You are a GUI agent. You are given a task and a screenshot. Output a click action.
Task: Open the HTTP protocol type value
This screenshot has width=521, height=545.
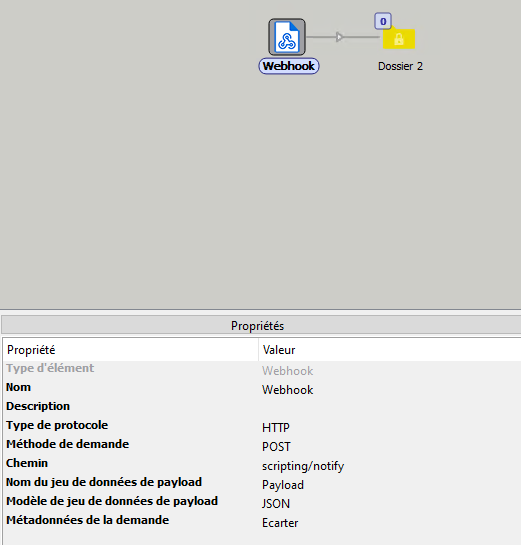pyautogui.click(x=276, y=428)
